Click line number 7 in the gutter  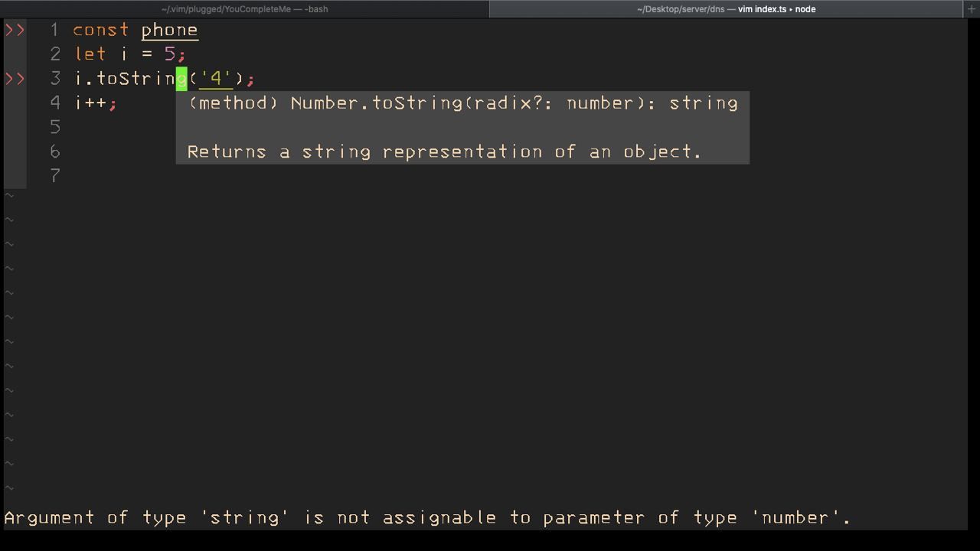(x=55, y=176)
